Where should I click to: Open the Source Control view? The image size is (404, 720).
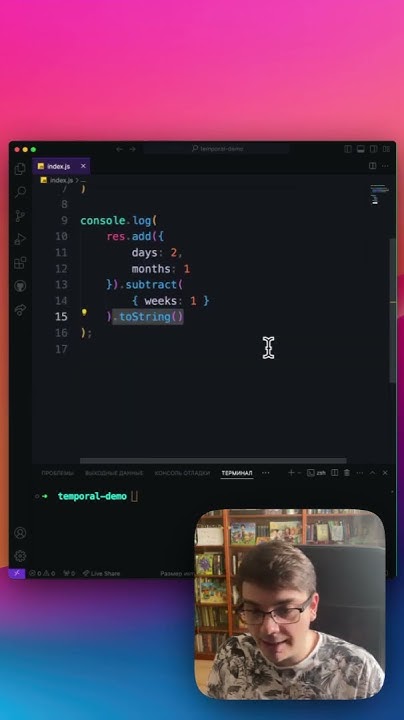coord(20,216)
